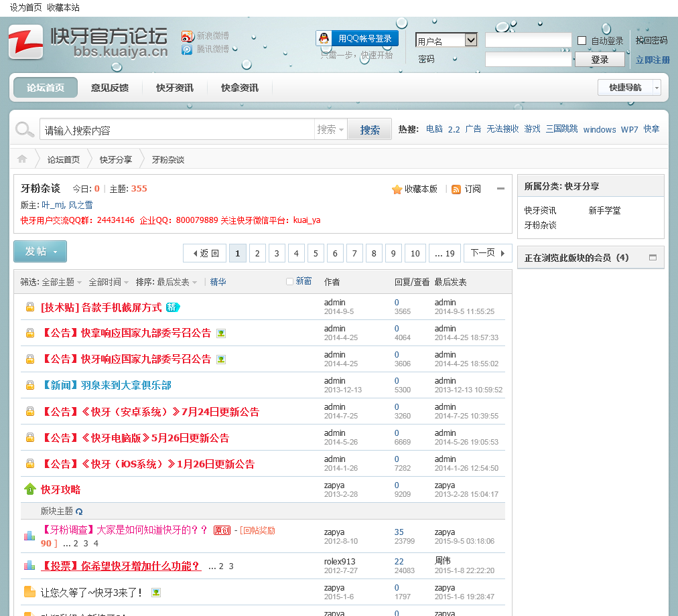Click the star icon to favorite board

click(x=397, y=189)
